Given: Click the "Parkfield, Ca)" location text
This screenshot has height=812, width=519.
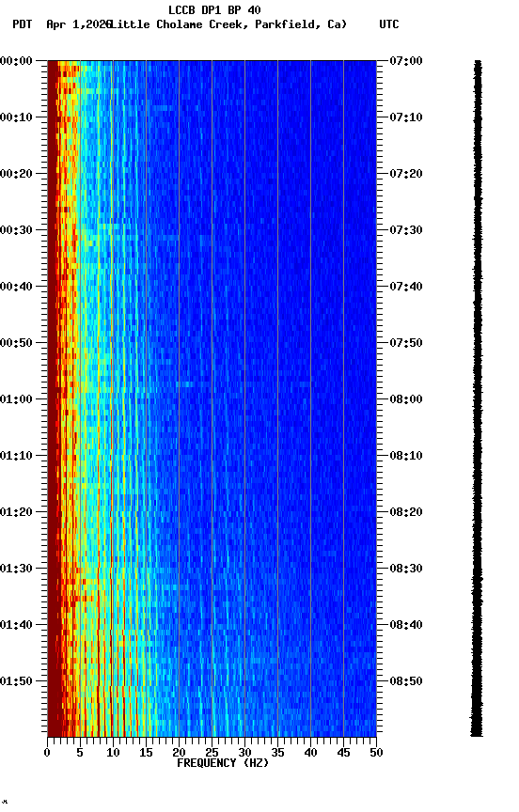Looking at the screenshot, I should 301,24.
